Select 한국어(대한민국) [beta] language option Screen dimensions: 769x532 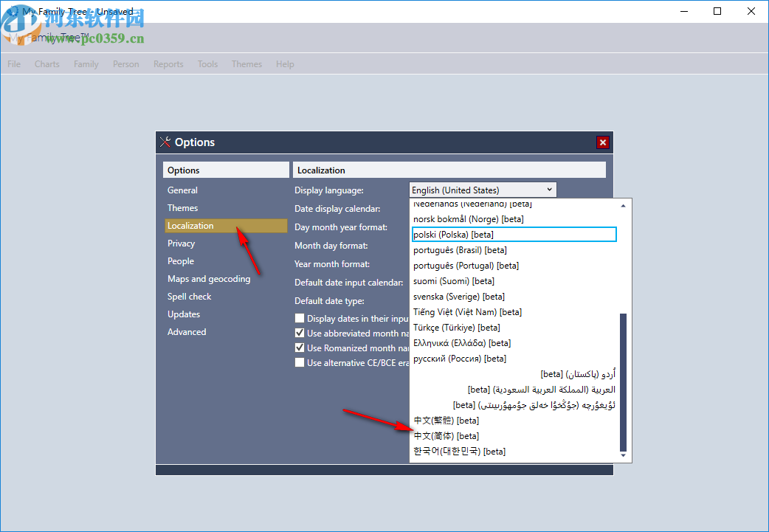(459, 452)
